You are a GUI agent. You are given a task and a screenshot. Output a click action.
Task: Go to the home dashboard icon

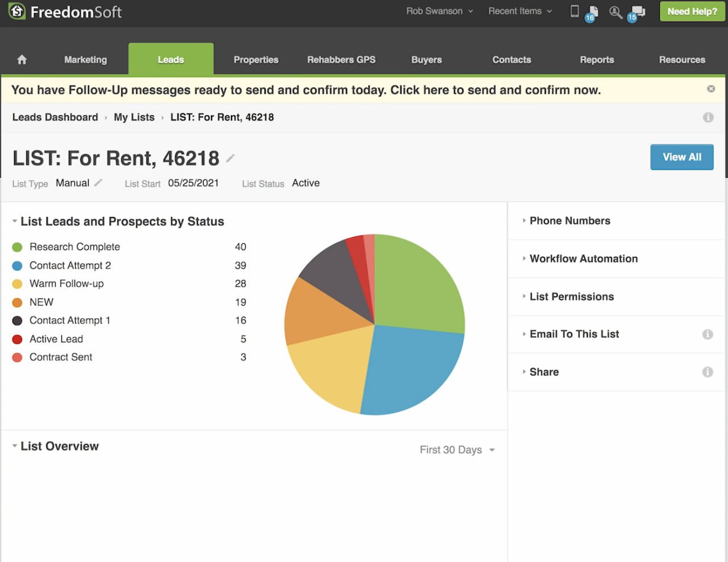point(22,59)
